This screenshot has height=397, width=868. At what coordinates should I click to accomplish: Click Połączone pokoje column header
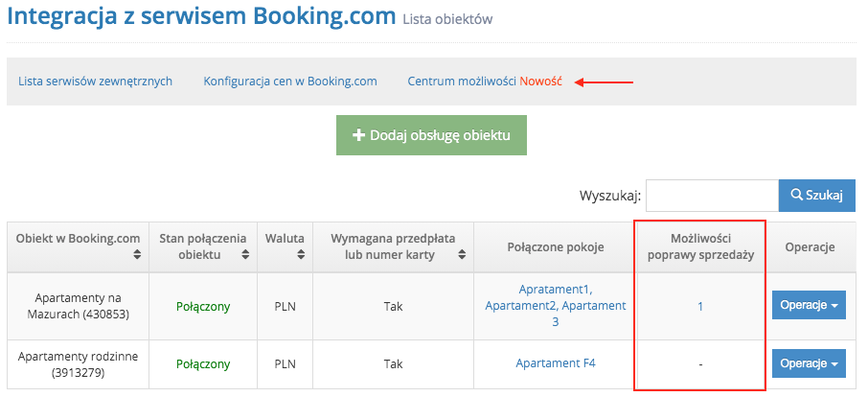click(556, 247)
